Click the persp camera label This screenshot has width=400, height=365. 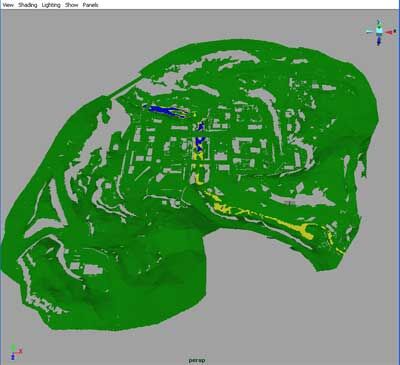pyautogui.click(x=197, y=360)
